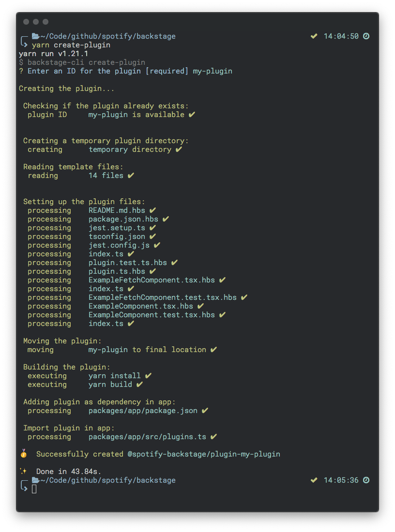
Task: Click the green zoom window dot
Action: [46, 22]
